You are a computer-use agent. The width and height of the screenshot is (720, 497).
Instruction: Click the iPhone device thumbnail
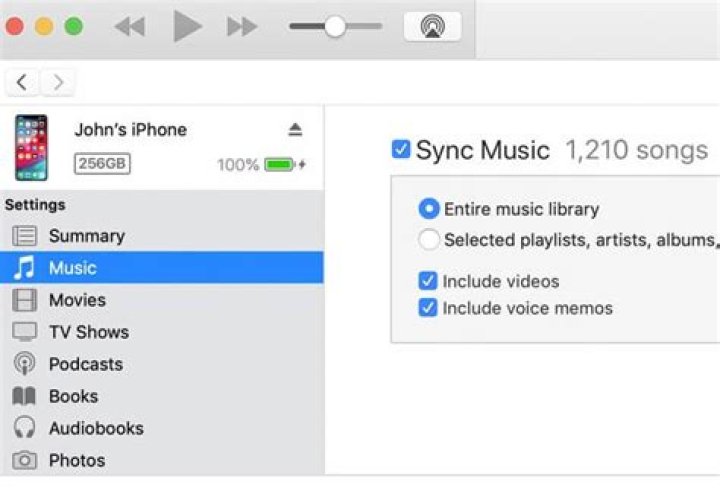[31, 147]
